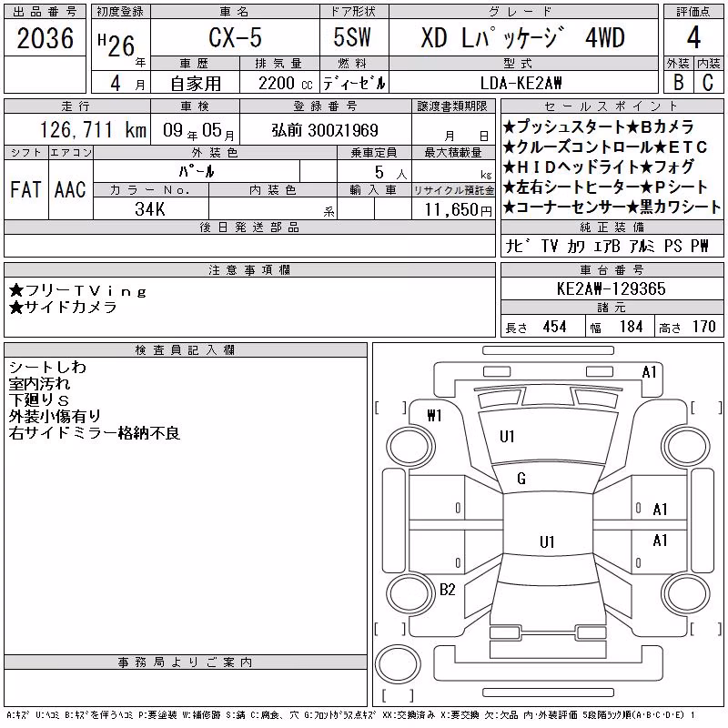This screenshot has height=728, width=728.
Task: Click the B2 mark on the rear fender
Action: [x=447, y=590]
